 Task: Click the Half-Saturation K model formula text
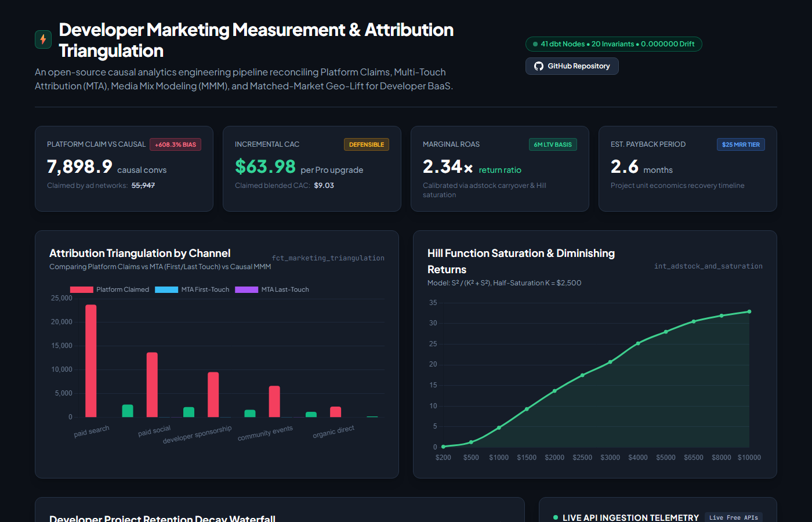(504, 283)
